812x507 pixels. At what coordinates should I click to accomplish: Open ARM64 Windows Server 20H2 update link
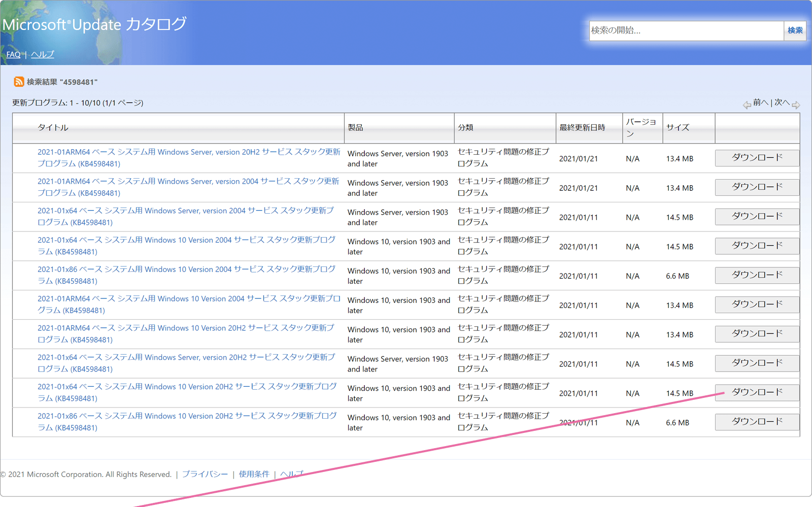coord(189,158)
